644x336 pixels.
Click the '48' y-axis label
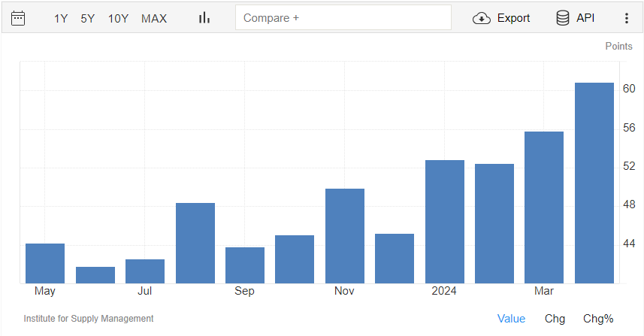point(629,204)
